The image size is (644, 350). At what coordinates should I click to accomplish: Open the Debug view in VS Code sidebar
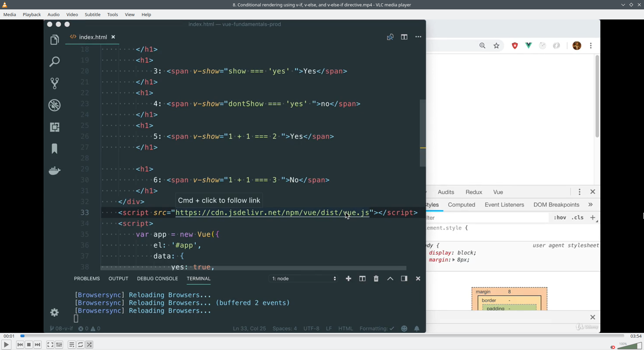[54, 105]
